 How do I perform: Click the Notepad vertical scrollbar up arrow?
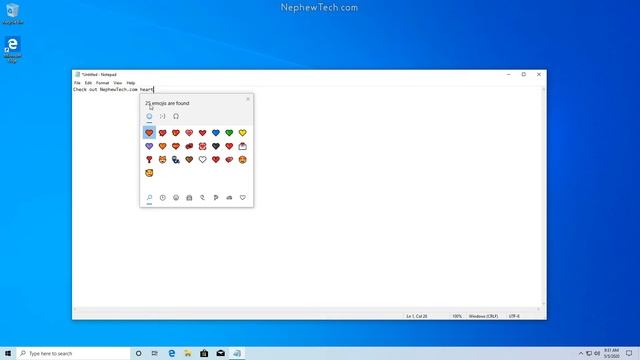[543, 89]
